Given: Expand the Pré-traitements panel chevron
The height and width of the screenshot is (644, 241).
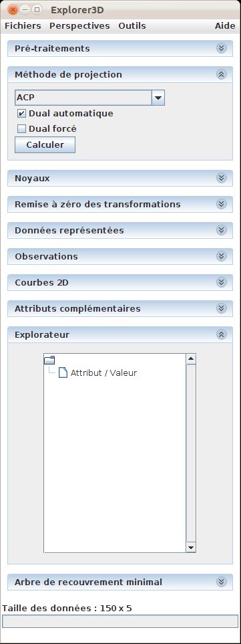Looking at the screenshot, I should (222, 48).
